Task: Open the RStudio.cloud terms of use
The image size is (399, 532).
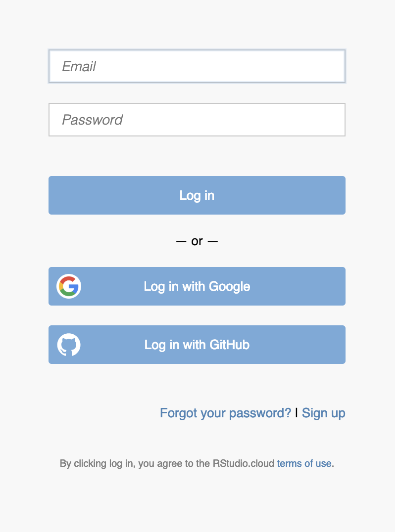Action: pyautogui.click(x=304, y=463)
